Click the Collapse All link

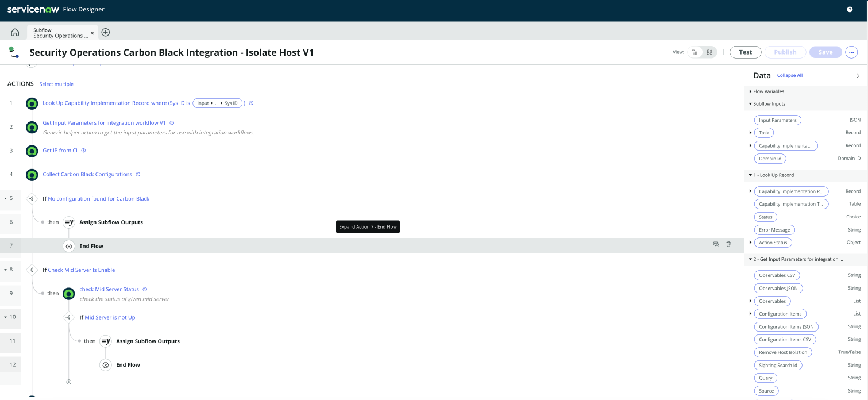point(790,75)
